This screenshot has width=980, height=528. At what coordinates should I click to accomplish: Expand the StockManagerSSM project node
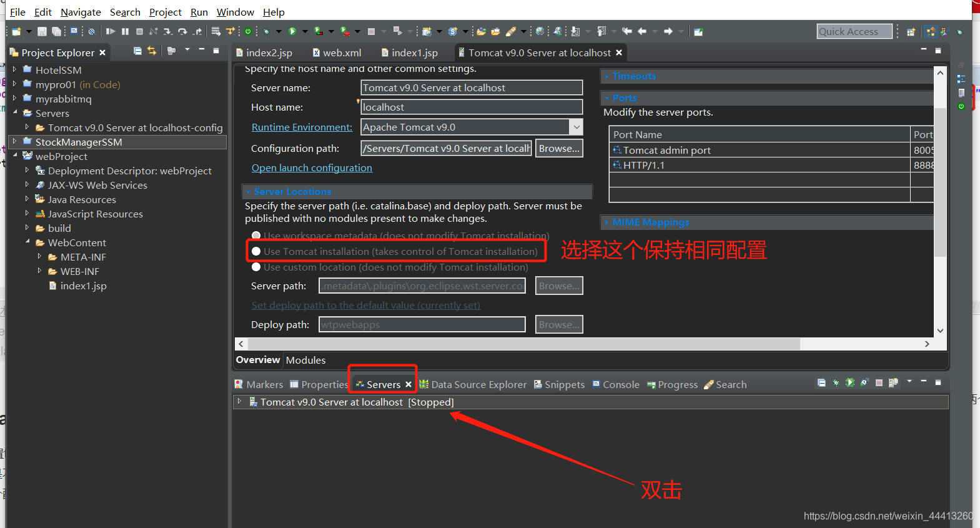[14, 142]
